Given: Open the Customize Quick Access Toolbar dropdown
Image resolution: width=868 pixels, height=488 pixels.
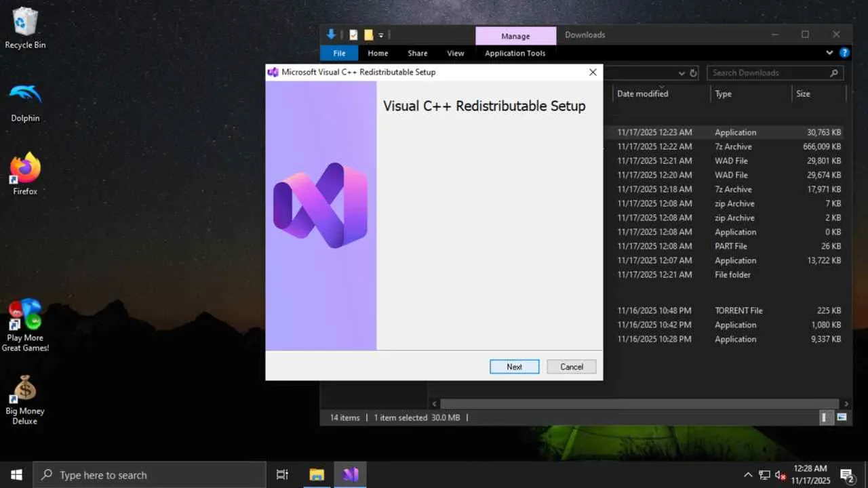Looking at the screenshot, I should pos(381,35).
